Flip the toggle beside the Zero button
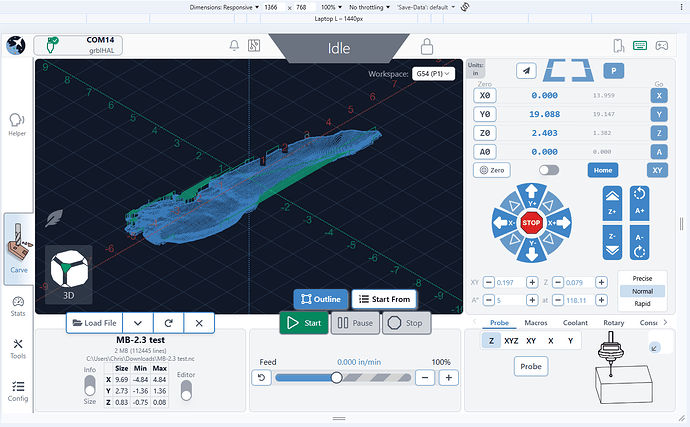Screen dimensions: 690x427 click(x=548, y=171)
